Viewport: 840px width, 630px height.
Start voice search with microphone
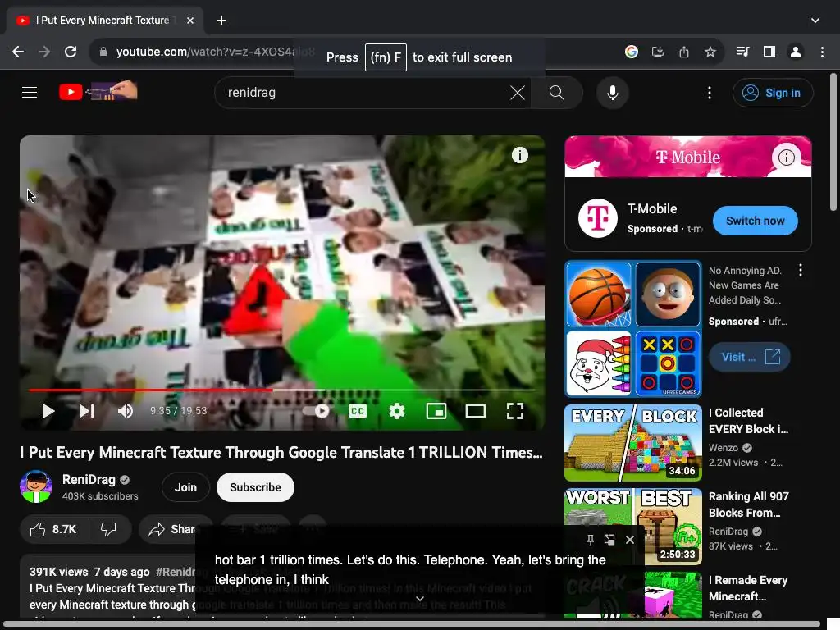tap(612, 93)
